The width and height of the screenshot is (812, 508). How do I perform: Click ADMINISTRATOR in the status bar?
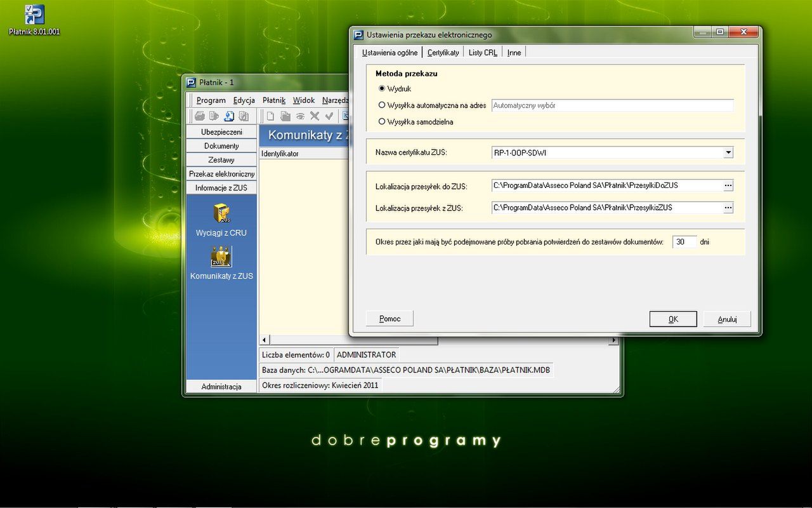[366, 355]
